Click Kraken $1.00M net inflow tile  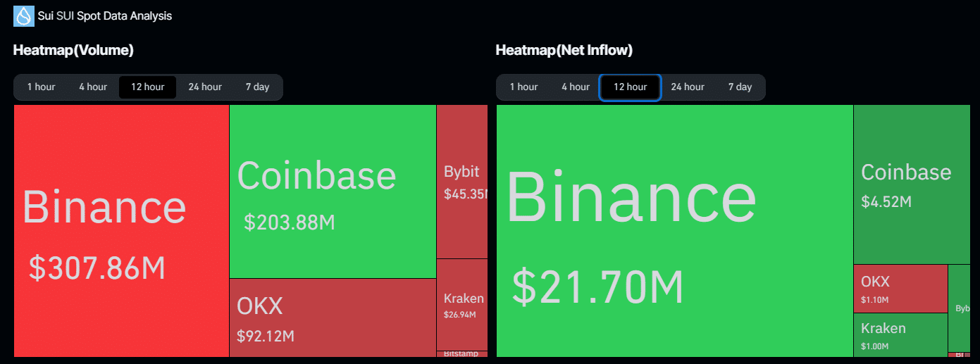point(900,335)
